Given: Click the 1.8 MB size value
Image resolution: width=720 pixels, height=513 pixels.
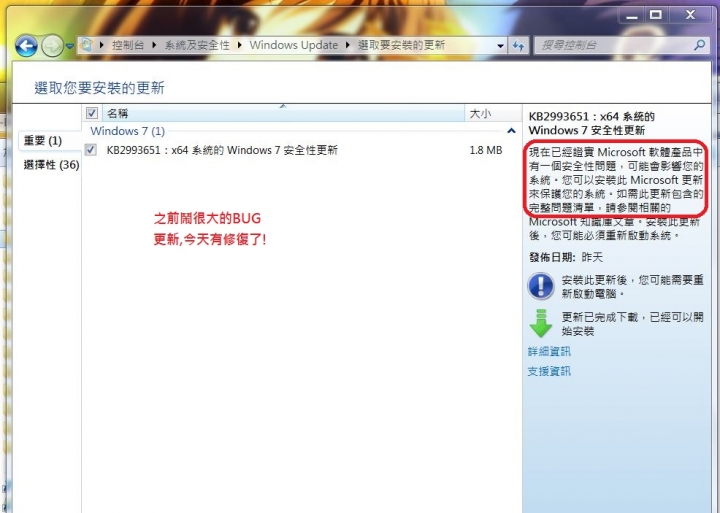Looking at the screenshot, I should click(x=486, y=150).
